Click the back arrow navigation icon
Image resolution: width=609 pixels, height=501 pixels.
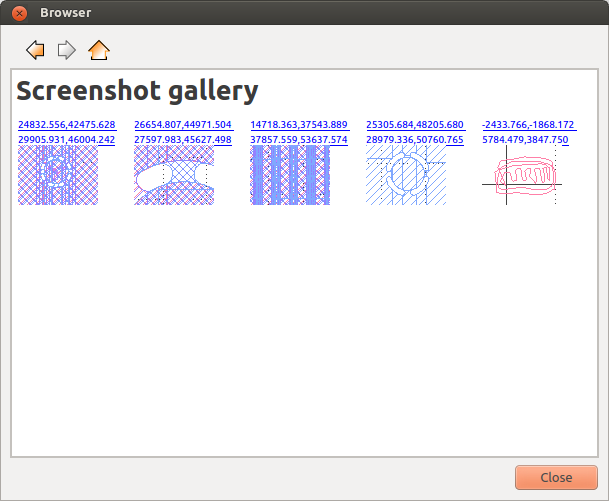(35, 49)
